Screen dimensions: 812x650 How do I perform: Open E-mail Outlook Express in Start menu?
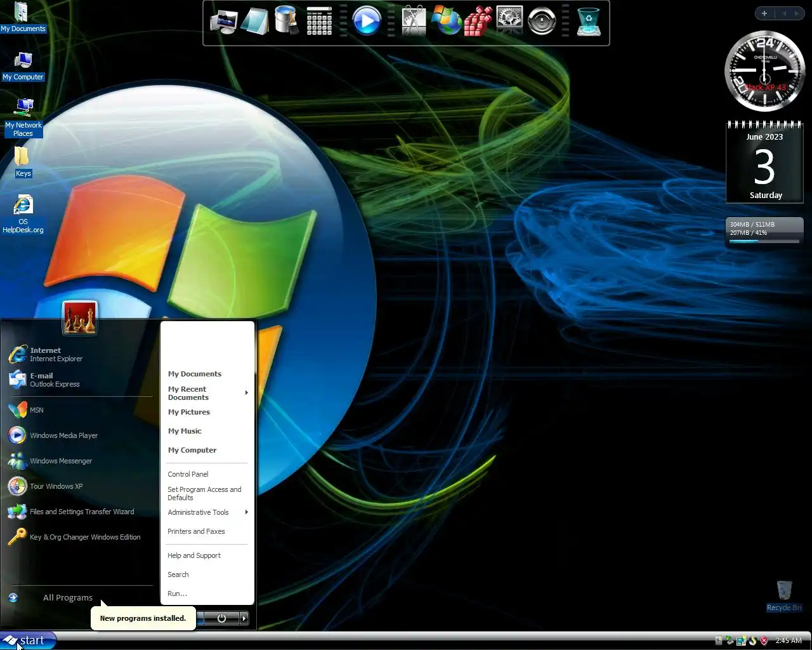pos(80,380)
